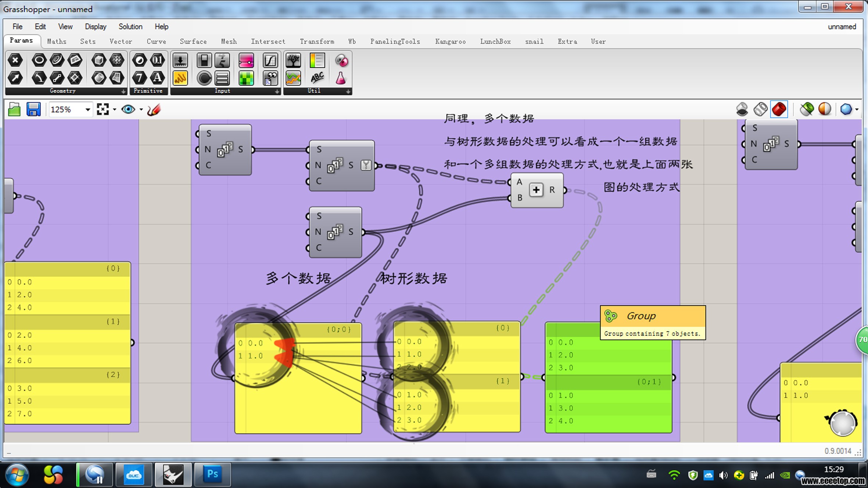Select the pink flask util icon
This screenshot has height=488, width=868.
(x=341, y=78)
